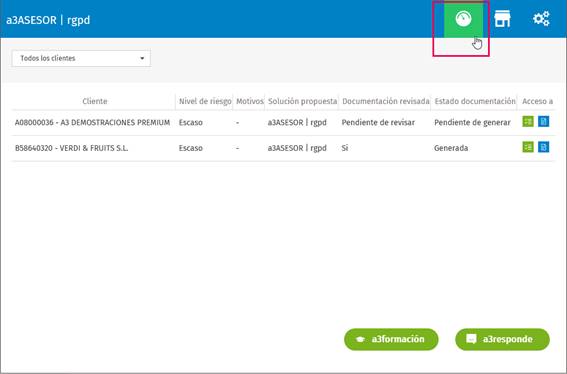Click the Acceso a column header
This screenshot has height=374, width=567.
pyautogui.click(x=537, y=101)
